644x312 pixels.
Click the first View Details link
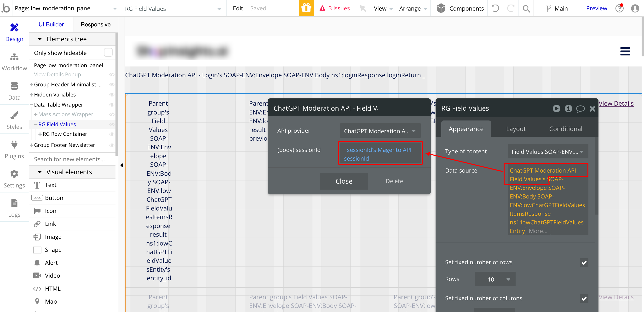click(616, 103)
